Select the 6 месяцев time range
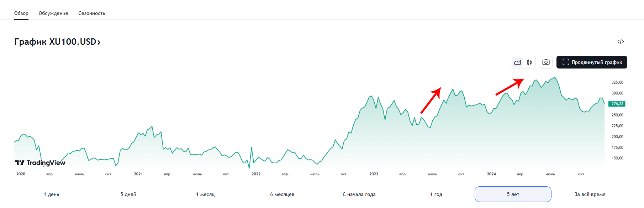The height and width of the screenshot is (208, 644). (282, 194)
